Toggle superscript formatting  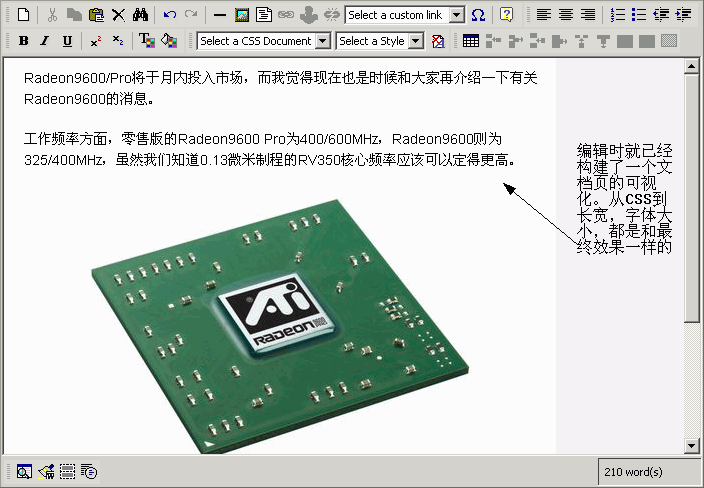click(96, 41)
